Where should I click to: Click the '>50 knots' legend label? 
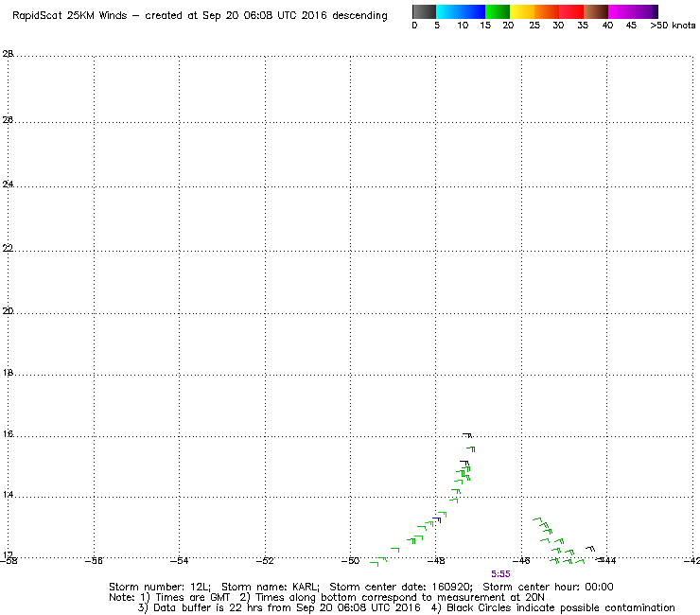click(673, 26)
